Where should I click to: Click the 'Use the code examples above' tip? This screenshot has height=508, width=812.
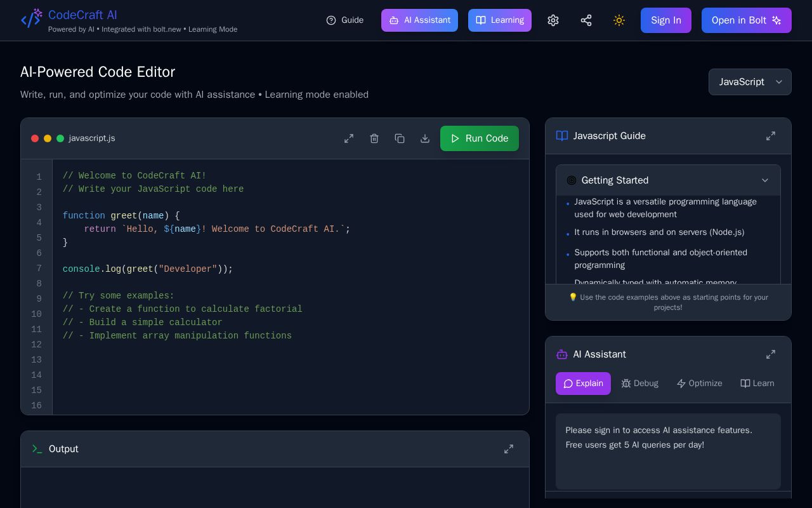pos(668,302)
